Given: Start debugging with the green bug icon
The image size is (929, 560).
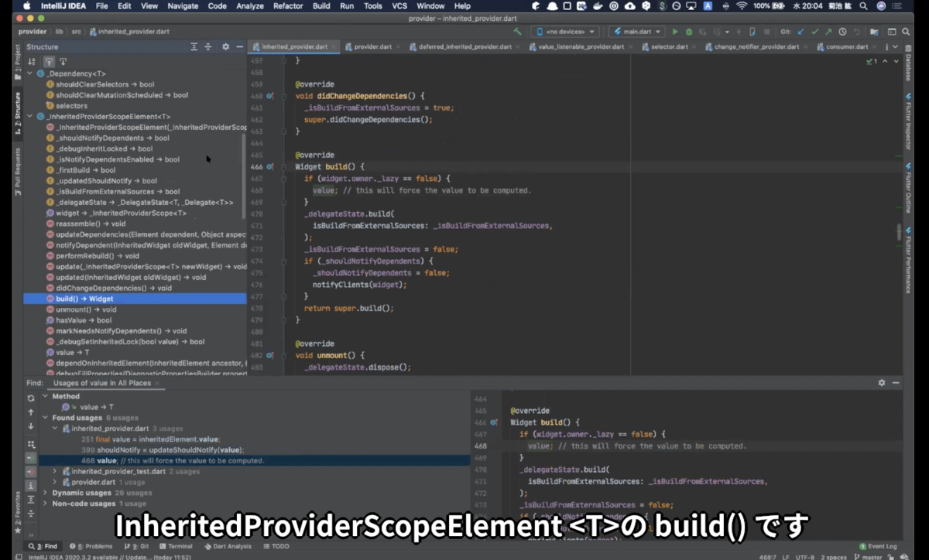Looking at the screenshot, I should 689,32.
